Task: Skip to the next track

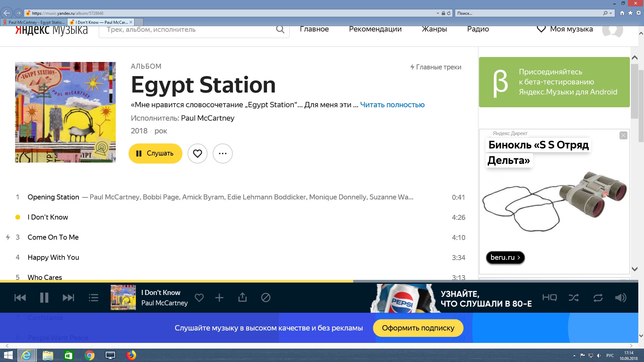Action: coord(68,298)
